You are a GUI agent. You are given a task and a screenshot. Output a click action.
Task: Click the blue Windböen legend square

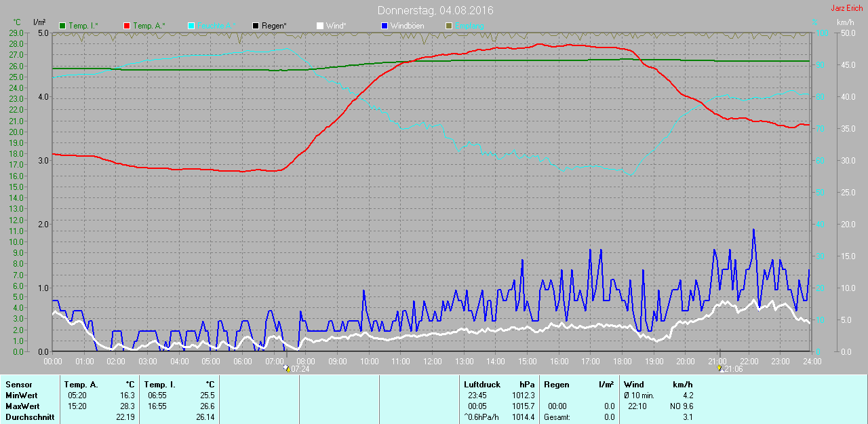(x=384, y=26)
